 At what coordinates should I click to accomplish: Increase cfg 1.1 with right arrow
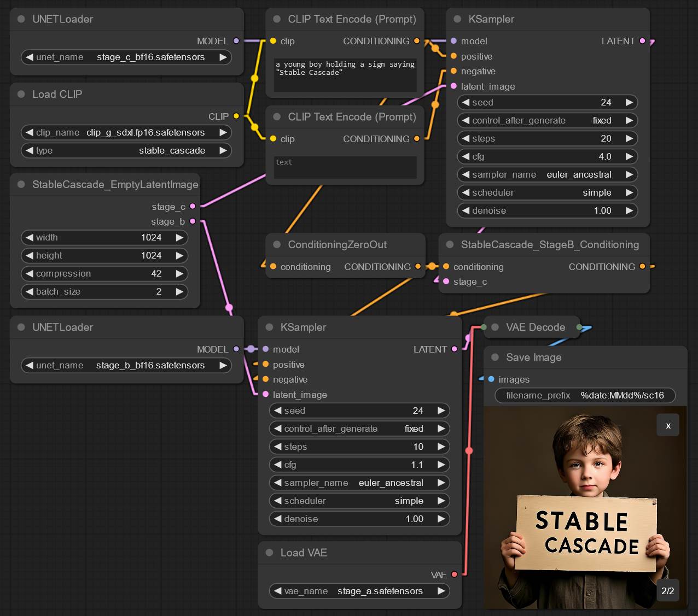[441, 465]
